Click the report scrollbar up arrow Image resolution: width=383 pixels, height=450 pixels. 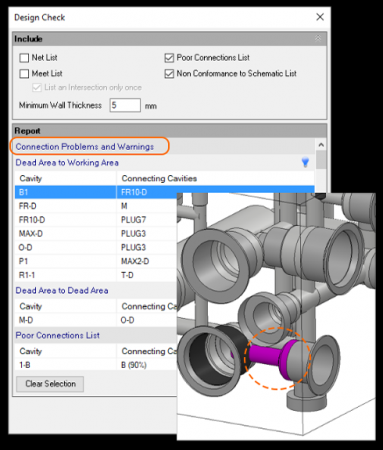click(321, 145)
